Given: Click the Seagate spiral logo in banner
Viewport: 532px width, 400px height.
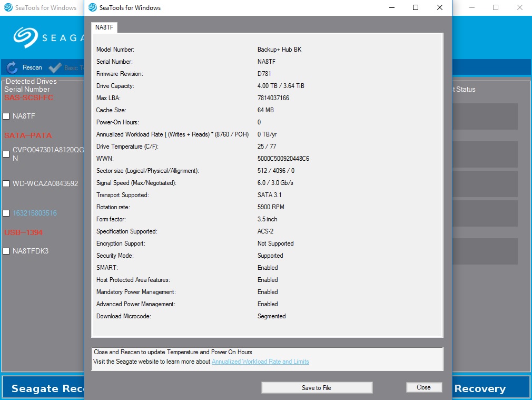Looking at the screenshot, I should click(x=26, y=37).
